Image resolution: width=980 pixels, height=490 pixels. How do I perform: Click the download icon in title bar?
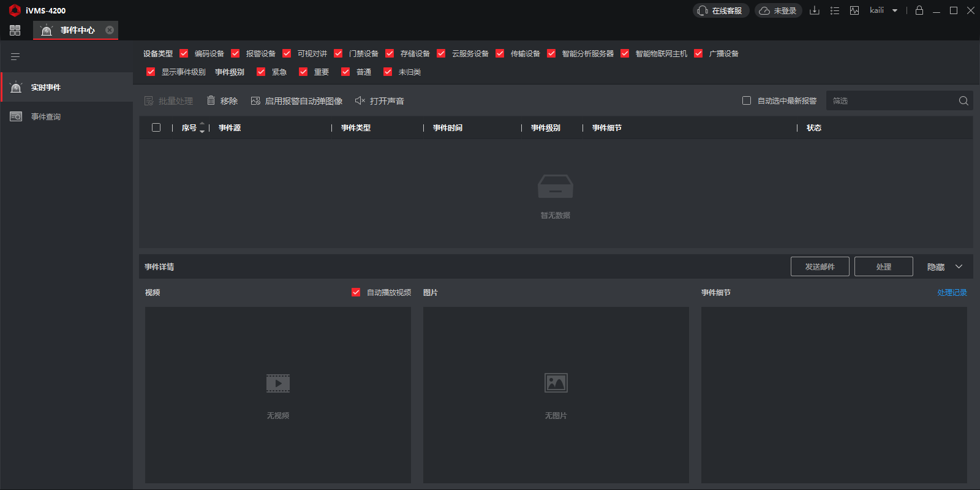point(814,10)
